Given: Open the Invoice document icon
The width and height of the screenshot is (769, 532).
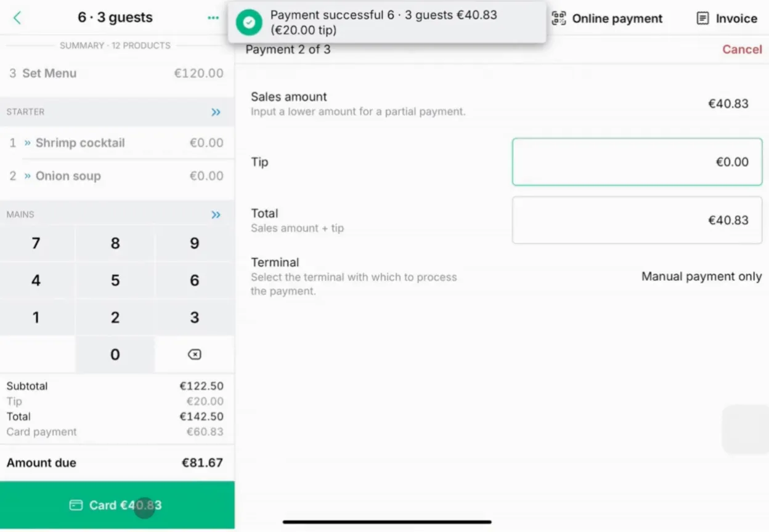Looking at the screenshot, I should (702, 18).
